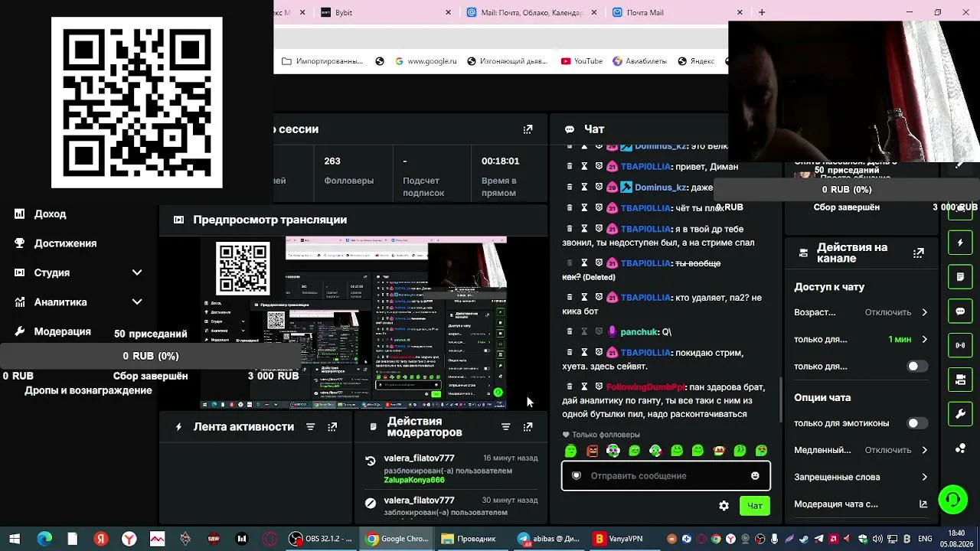Open the Авиабилеты bookmark
The height and width of the screenshot is (551, 980).
(x=640, y=61)
